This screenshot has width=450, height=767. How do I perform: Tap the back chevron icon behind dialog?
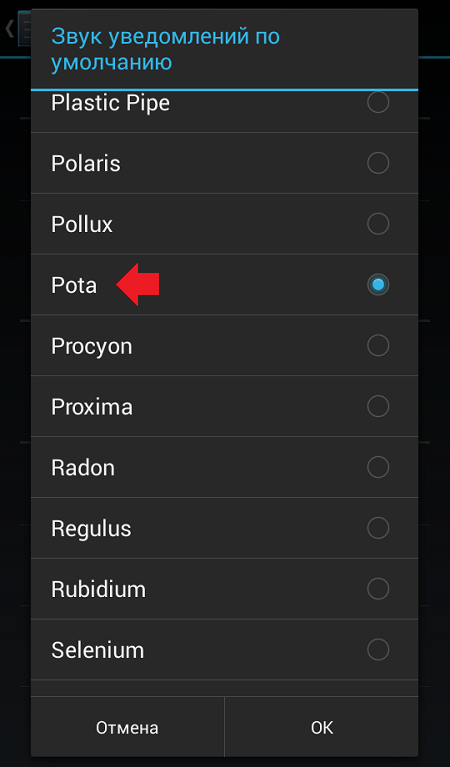point(9,29)
